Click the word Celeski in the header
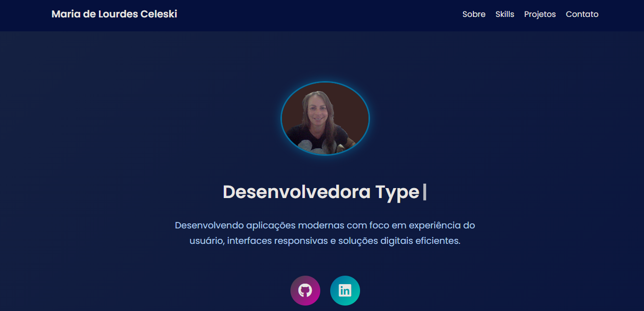The image size is (644, 311). pyautogui.click(x=159, y=14)
